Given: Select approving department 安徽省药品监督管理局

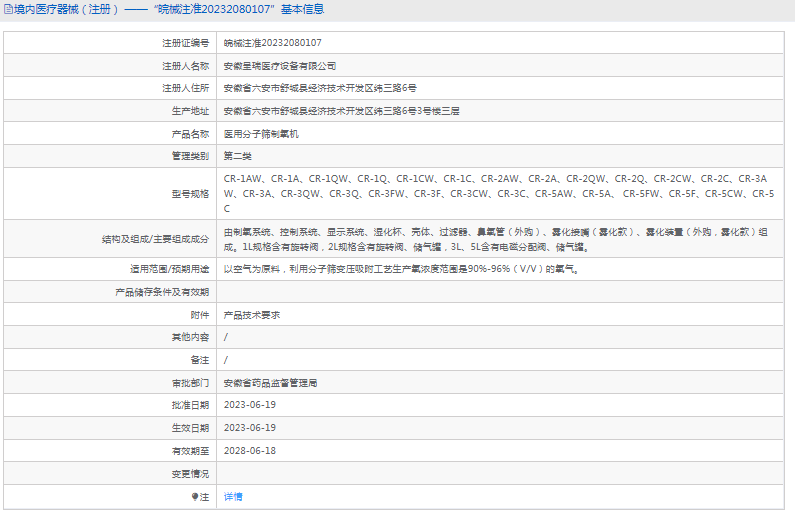Looking at the screenshot, I should [271, 383].
